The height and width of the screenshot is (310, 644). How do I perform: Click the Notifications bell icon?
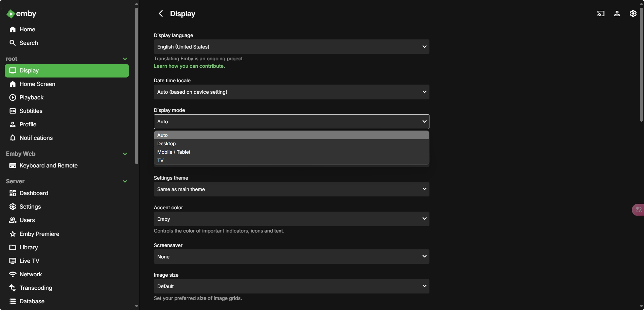[13, 138]
